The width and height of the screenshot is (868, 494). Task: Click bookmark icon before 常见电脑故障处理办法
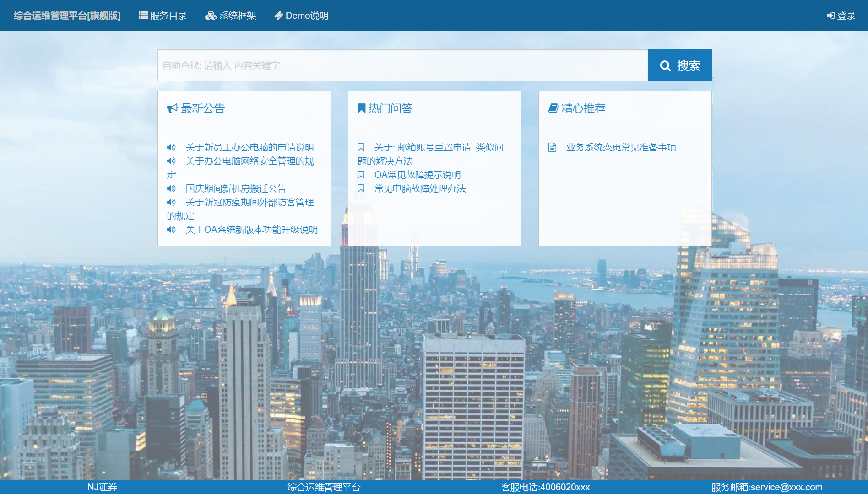(361, 188)
